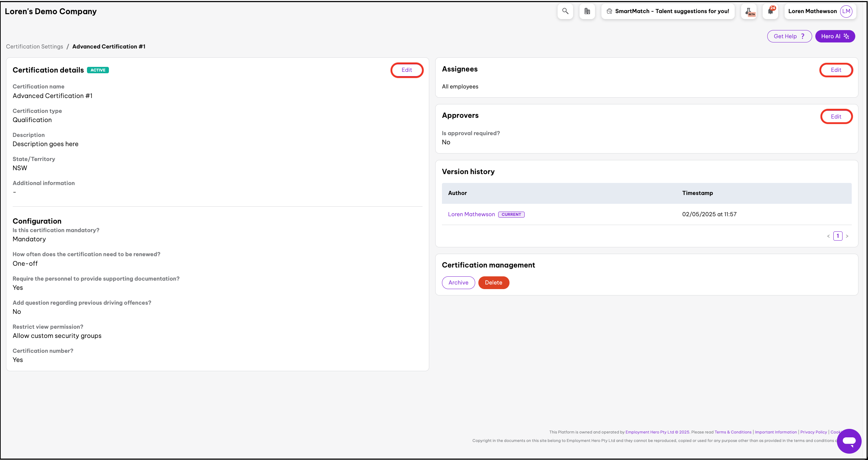Click the search magnifier icon

(565, 11)
